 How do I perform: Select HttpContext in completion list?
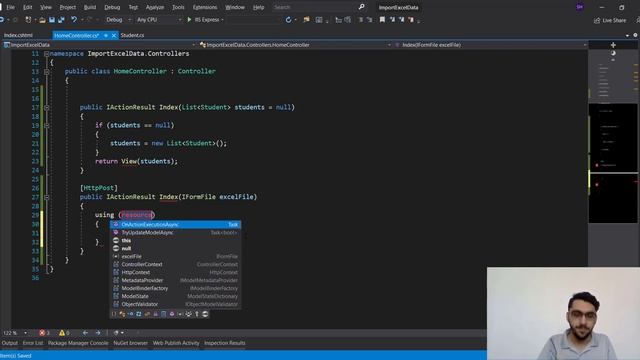176,272
